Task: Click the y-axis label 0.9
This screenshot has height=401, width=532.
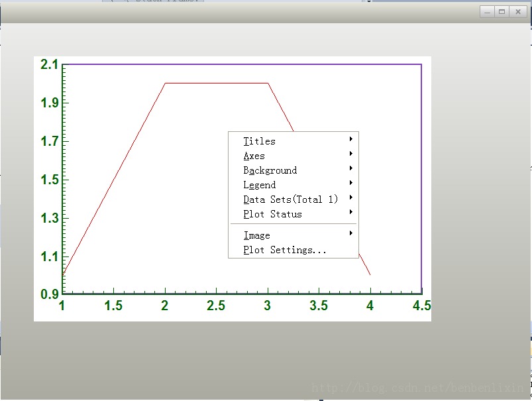Action: click(x=49, y=294)
